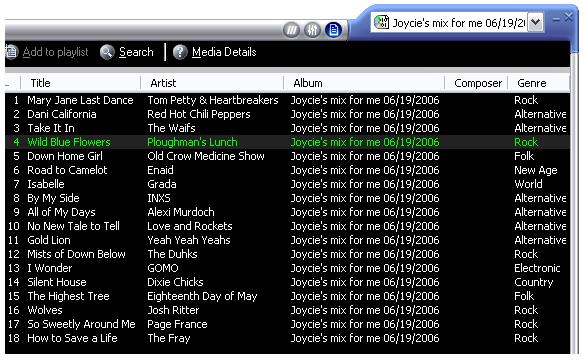The width and height of the screenshot is (583, 360).
Task: Click the Add to playlist icon
Action: pos(12,52)
